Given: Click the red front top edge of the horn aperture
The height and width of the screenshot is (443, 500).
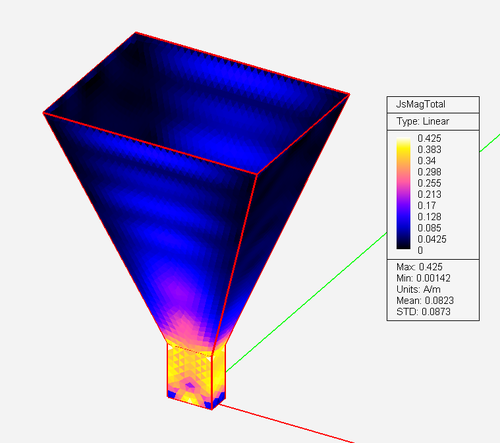Looking at the screenshot, I should 150,143.
